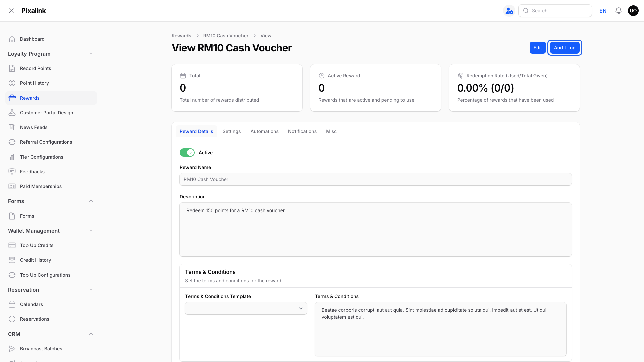Viewport: 644px width, 362px height.
Task: Open notifications bell icon
Action: pyautogui.click(x=619, y=11)
